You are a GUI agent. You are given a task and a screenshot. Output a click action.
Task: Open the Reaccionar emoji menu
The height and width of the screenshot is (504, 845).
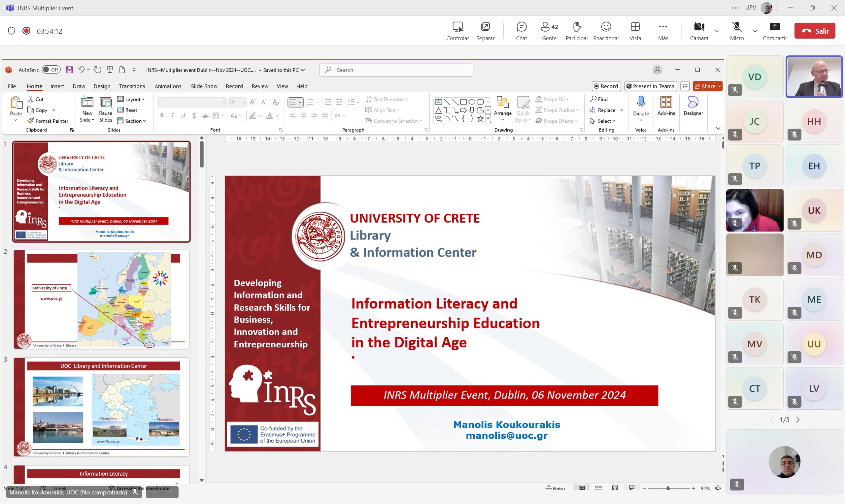pos(606,27)
